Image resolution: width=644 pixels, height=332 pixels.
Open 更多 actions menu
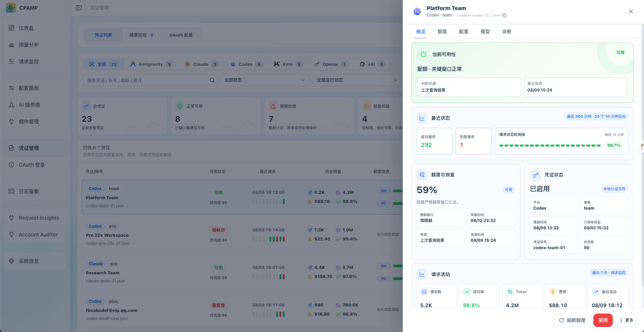pos(626,320)
